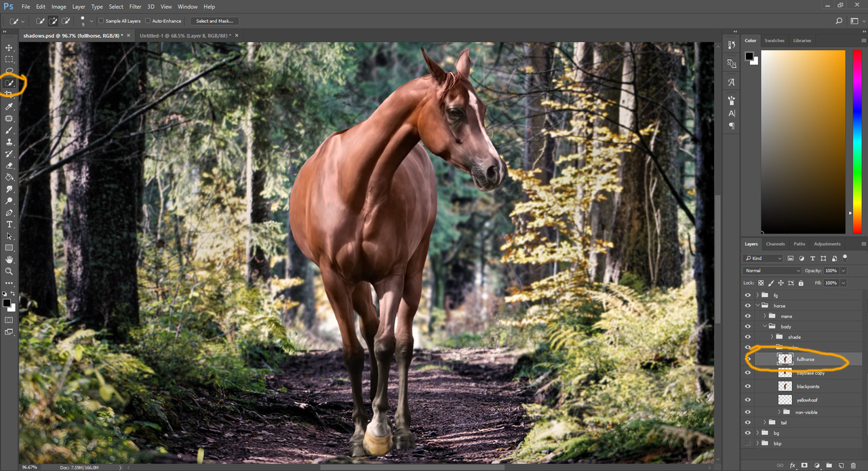The height and width of the screenshot is (471, 868).
Task: Click foreground color swatch in toolbox
Action: 7,303
